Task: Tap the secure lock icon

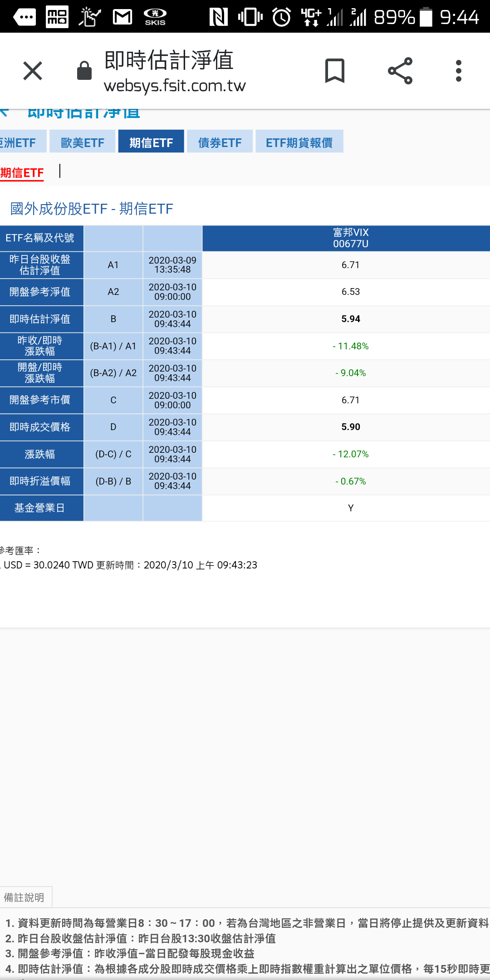Action: click(84, 71)
